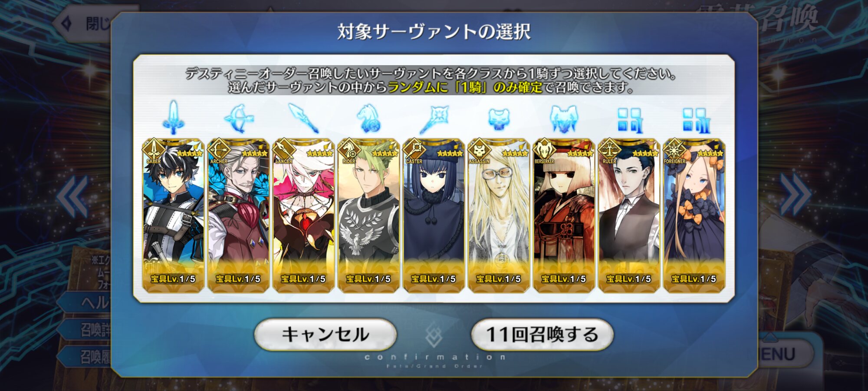Click the 11回召喚する button
Screen dimensions: 868x391
coord(542,335)
